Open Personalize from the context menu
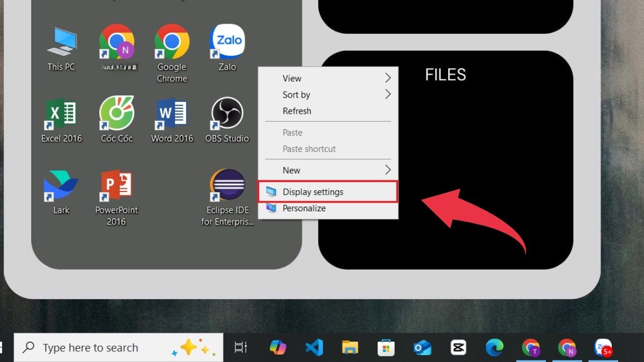This screenshot has width=644, height=362. [328, 208]
